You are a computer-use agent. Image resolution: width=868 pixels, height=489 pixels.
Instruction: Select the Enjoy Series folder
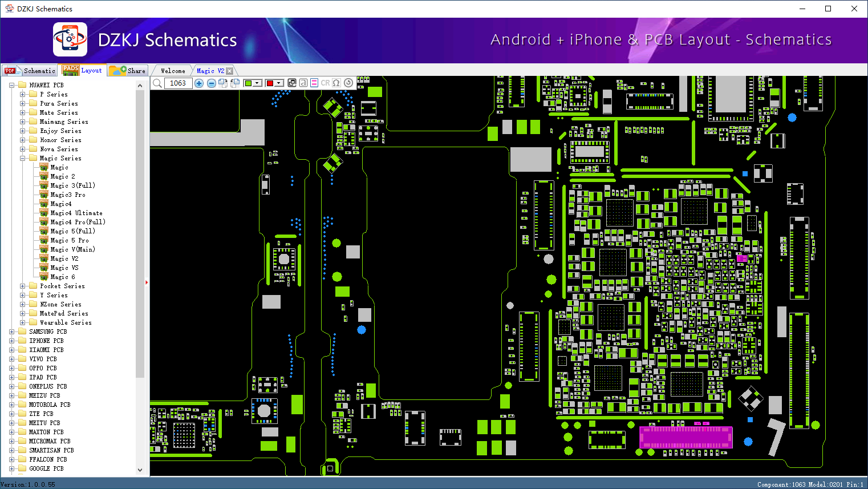60,131
